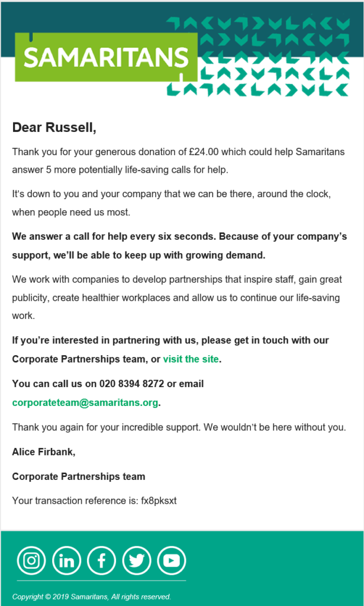Click the "Corporate Partnerships team" signature line
The image size is (364, 606).
click(78, 476)
